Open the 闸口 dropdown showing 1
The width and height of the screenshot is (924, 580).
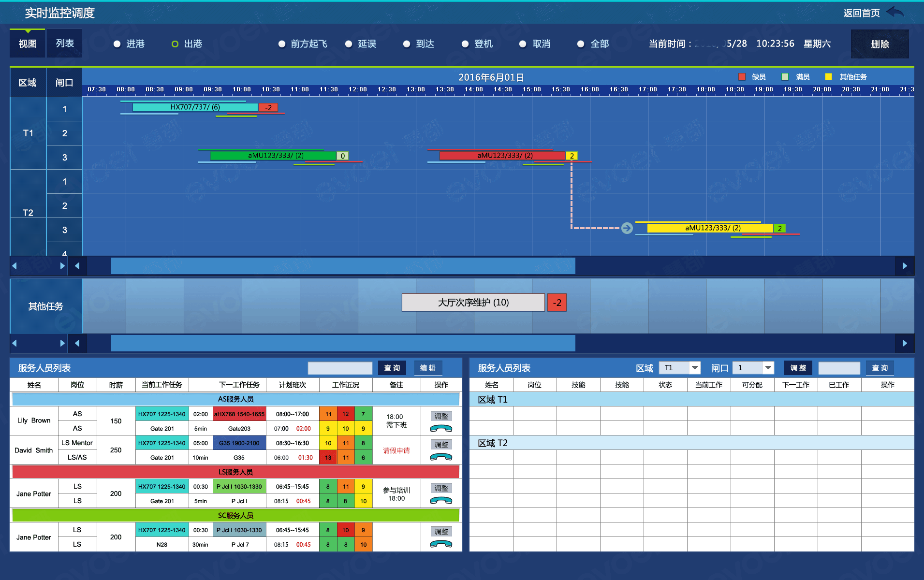[x=768, y=368]
